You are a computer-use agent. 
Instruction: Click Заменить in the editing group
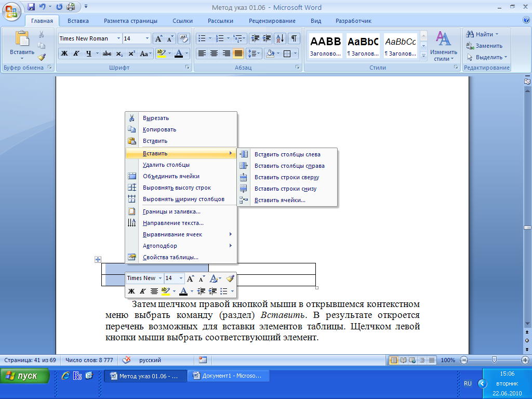pyautogui.click(x=484, y=46)
